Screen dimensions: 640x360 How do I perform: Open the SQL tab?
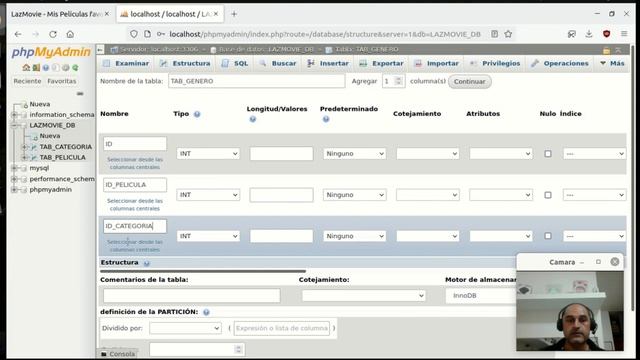pyautogui.click(x=235, y=64)
